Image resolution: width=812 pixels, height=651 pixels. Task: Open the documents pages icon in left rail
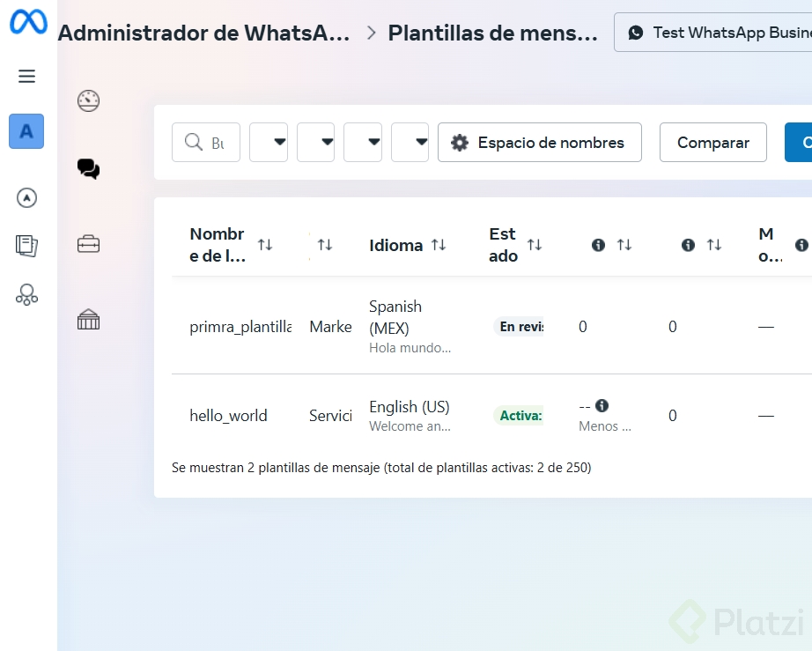(x=26, y=246)
